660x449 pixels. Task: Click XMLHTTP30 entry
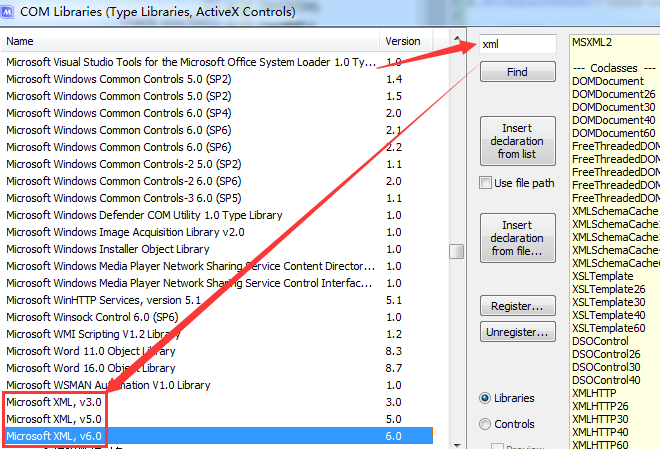(600, 419)
